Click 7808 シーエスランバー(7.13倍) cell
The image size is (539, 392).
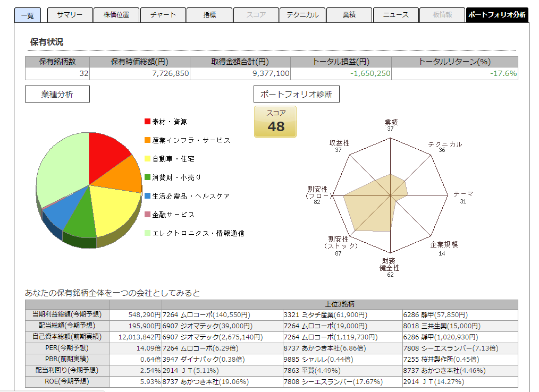tap(460, 348)
